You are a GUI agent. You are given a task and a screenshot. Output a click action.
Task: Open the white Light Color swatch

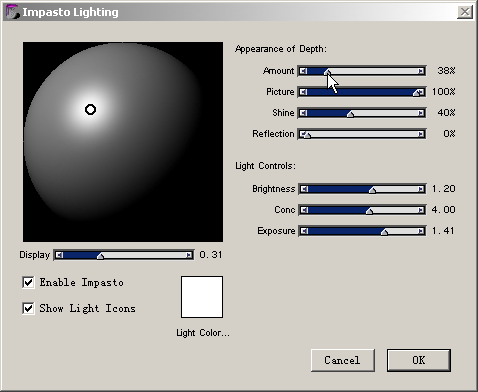tap(202, 297)
